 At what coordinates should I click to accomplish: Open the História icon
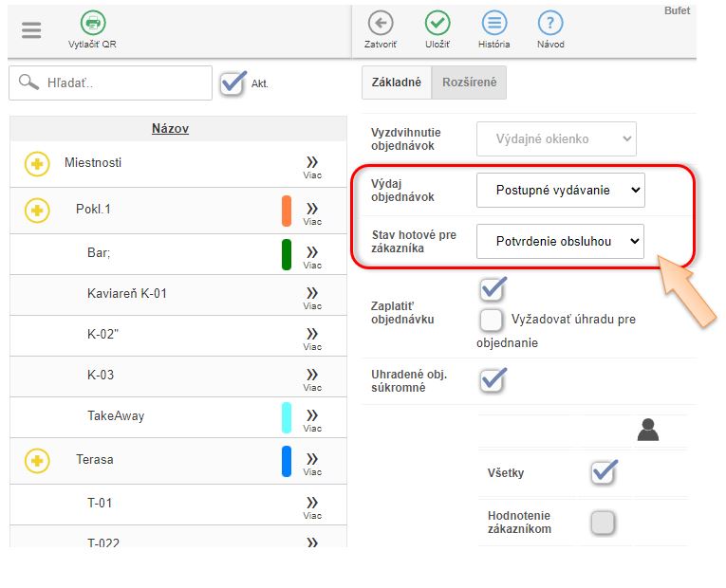point(493,24)
